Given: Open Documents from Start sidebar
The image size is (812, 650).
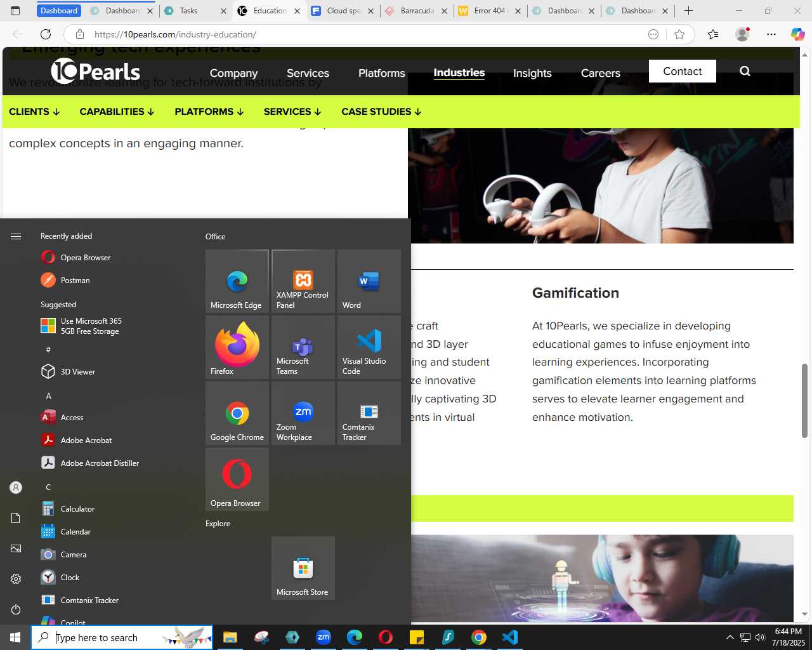Looking at the screenshot, I should (16, 518).
